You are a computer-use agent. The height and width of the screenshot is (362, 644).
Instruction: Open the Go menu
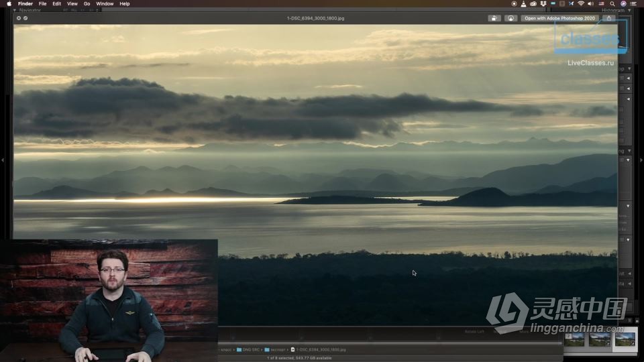(x=87, y=3)
